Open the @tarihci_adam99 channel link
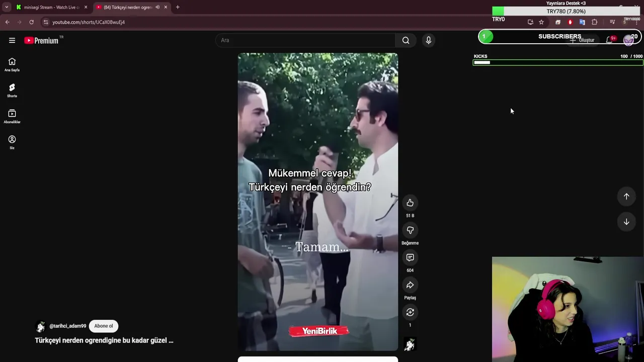Image resolution: width=644 pixels, height=362 pixels. pos(68,326)
